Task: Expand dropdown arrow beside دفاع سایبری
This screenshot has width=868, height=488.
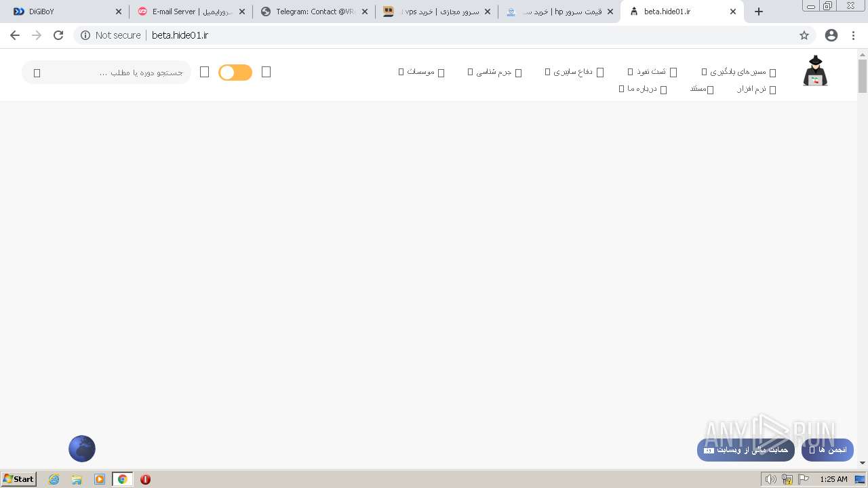Action: [547, 72]
